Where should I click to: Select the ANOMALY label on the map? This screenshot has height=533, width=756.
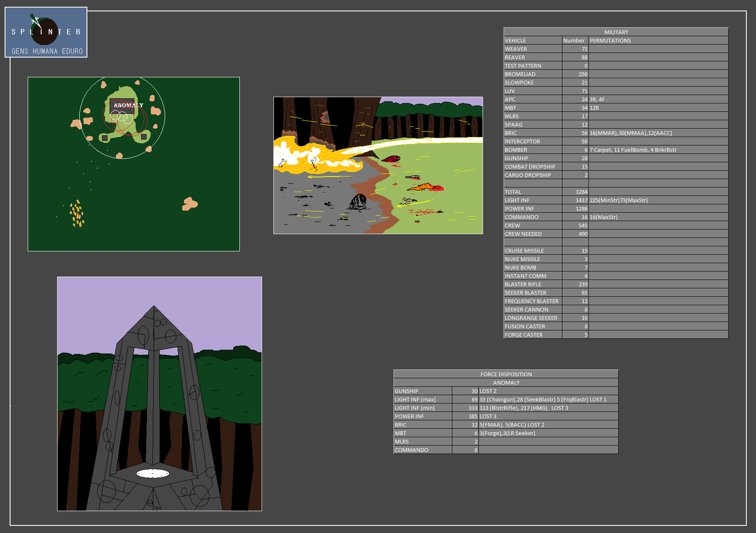(x=128, y=105)
